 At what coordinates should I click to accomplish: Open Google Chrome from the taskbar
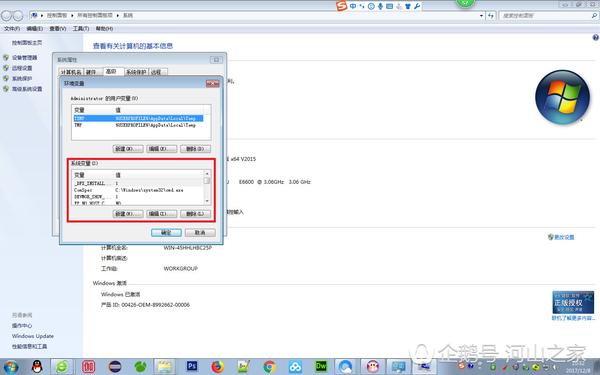click(269, 367)
